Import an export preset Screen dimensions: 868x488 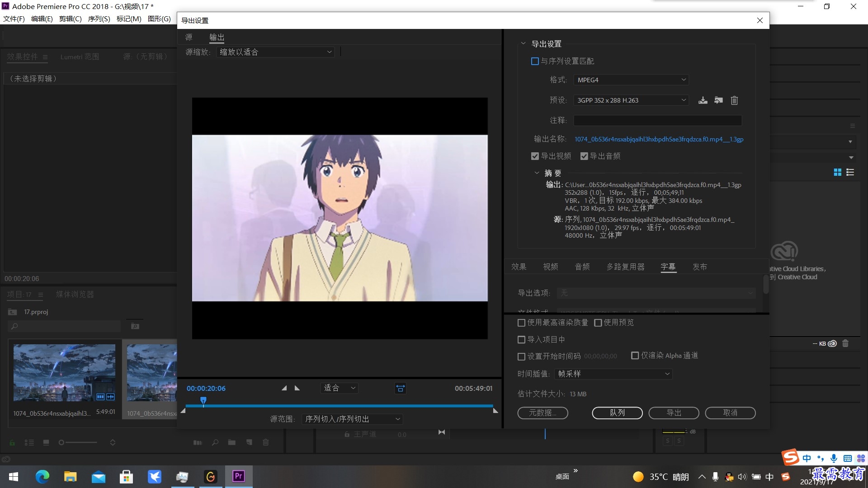coord(718,100)
